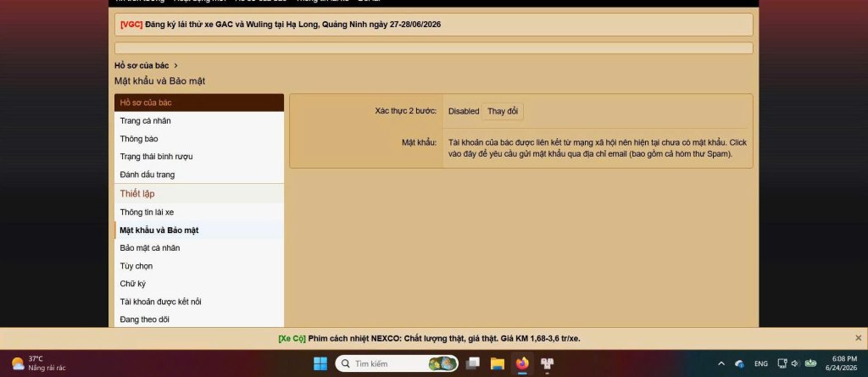868x377 pixels.
Task: Show hidden system tray icons
Action: pyautogui.click(x=721, y=363)
